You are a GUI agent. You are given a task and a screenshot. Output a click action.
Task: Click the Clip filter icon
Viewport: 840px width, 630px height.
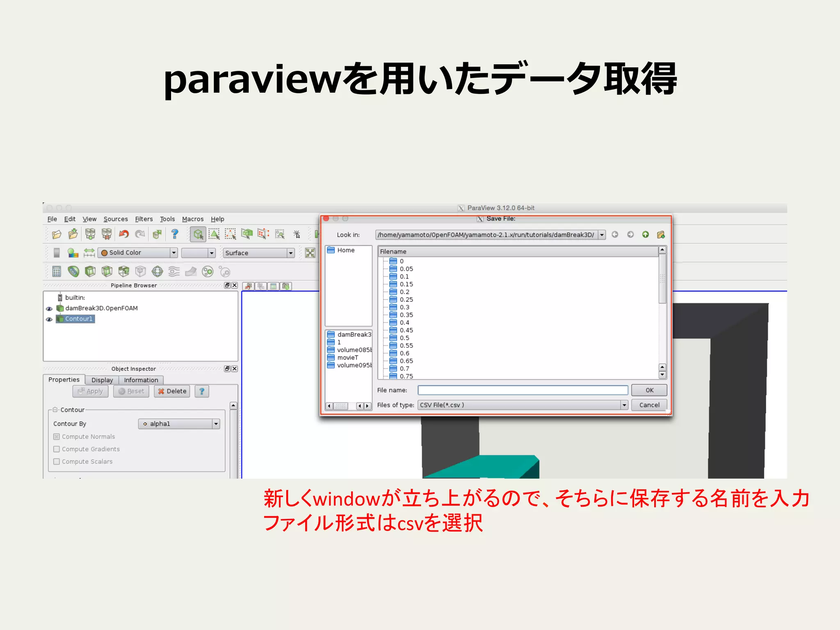(90, 272)
